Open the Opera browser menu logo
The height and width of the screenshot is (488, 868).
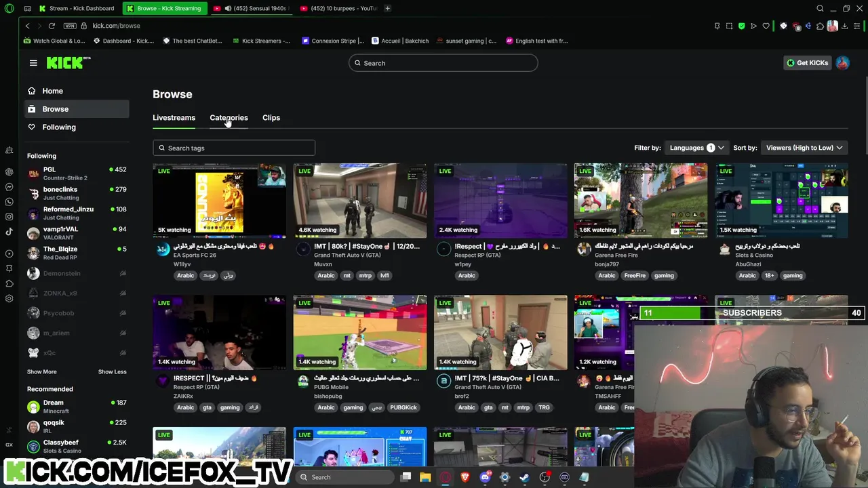[x=9, y=8]
